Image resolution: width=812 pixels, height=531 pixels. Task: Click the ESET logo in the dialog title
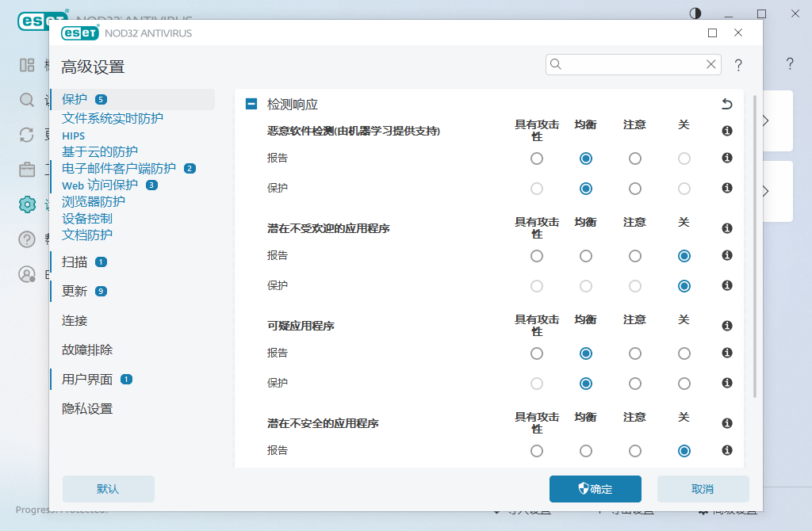[80, 33]
